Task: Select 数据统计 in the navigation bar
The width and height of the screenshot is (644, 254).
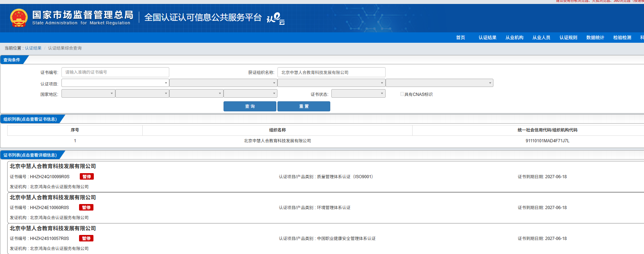Action: tap(595, 38)
